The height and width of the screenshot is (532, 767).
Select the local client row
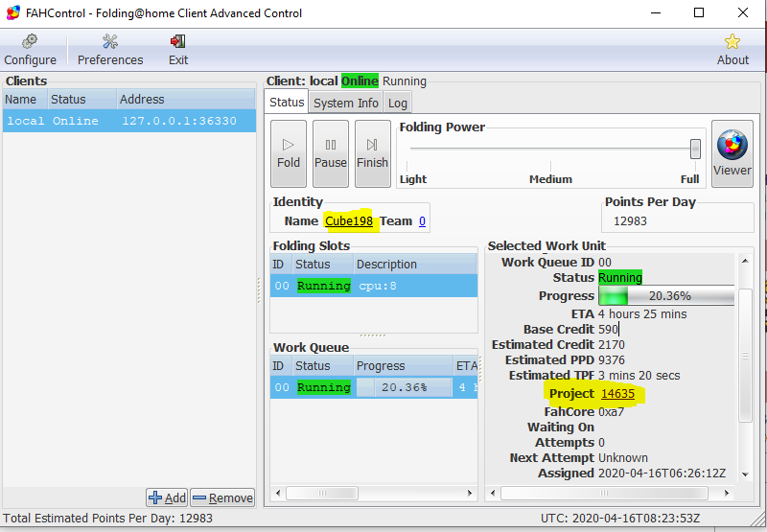point(129,121)
